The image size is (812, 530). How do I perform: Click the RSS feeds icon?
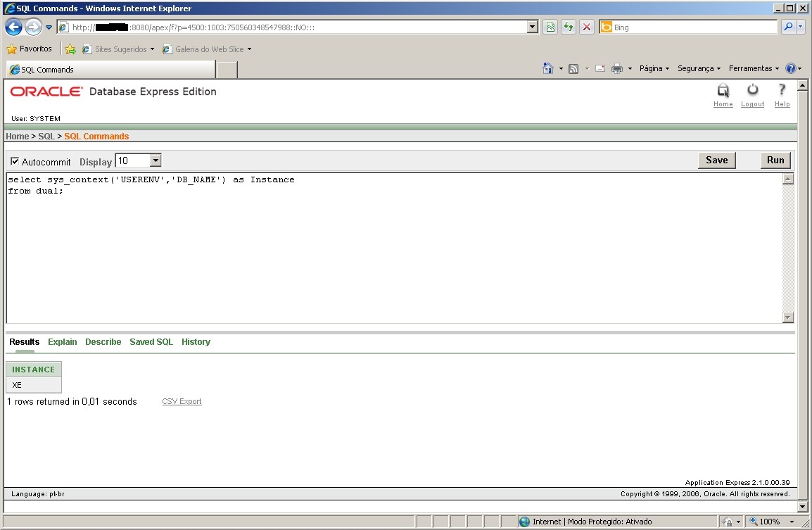coord(573,68)
